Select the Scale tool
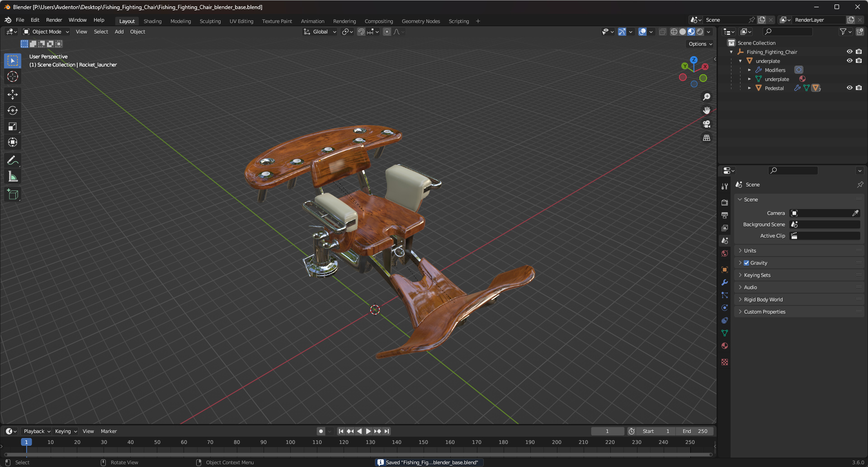868x467 pixels. (x=13, y=126)
